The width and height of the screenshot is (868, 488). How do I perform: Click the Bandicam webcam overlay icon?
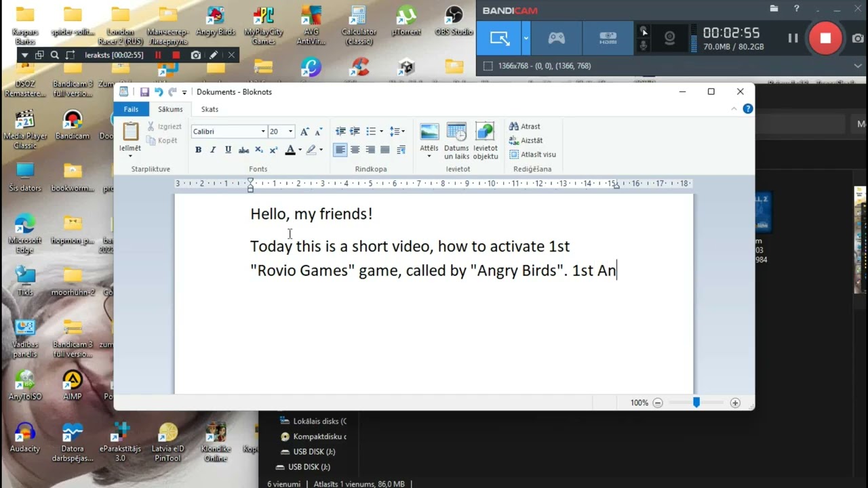pyautogui.click(x=669, y=39)
